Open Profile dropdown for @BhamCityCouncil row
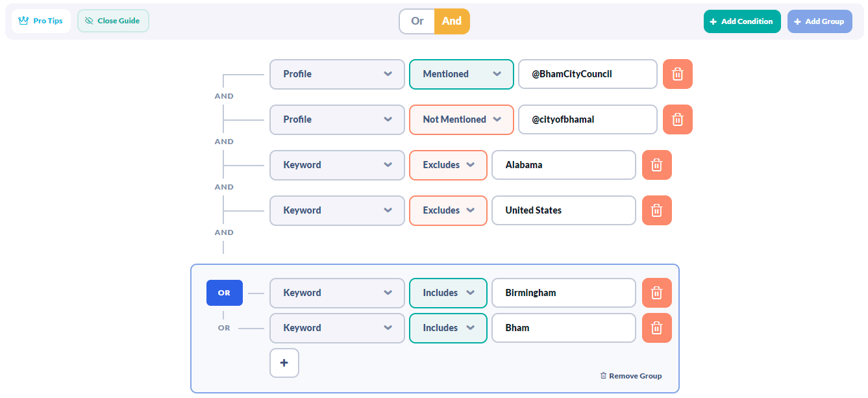 [x=338, y=74]
